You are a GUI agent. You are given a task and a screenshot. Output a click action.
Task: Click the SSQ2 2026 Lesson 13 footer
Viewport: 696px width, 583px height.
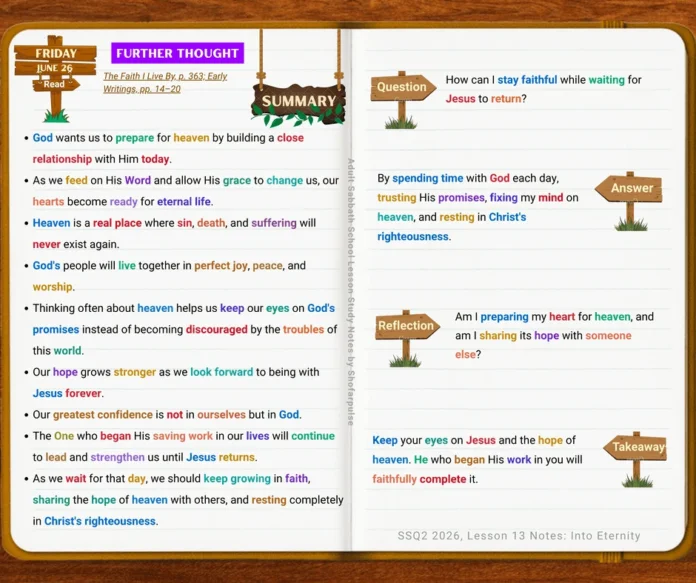(x=518, y=535)
